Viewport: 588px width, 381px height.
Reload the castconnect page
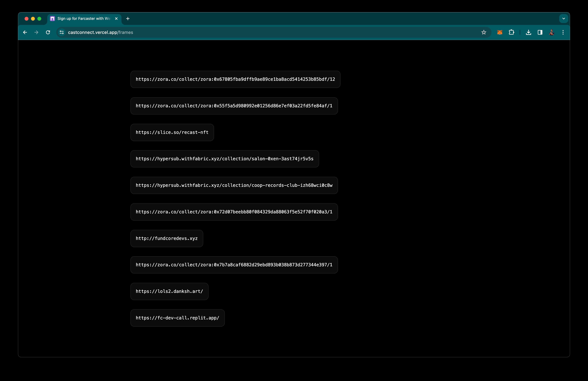click(48, 32)
